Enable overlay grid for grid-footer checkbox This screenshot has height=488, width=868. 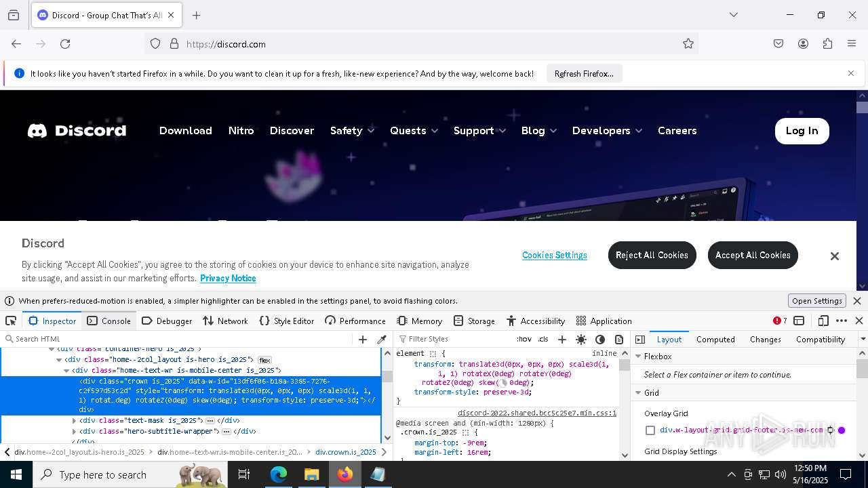pos(650,430)
